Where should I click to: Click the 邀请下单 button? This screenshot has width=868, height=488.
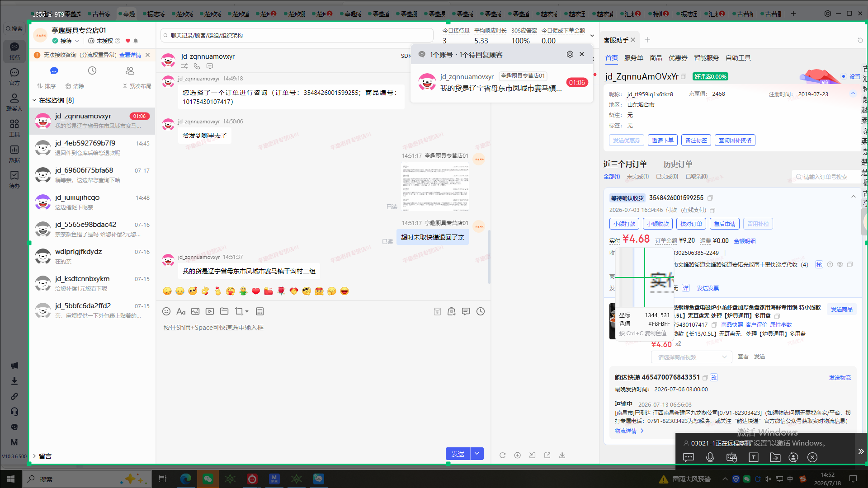662,141
